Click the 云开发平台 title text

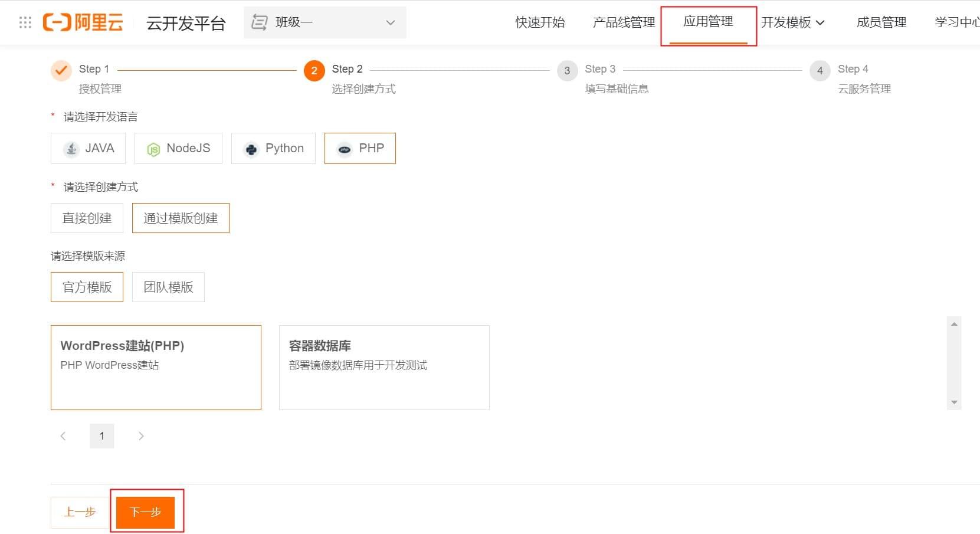coord(186,23)
